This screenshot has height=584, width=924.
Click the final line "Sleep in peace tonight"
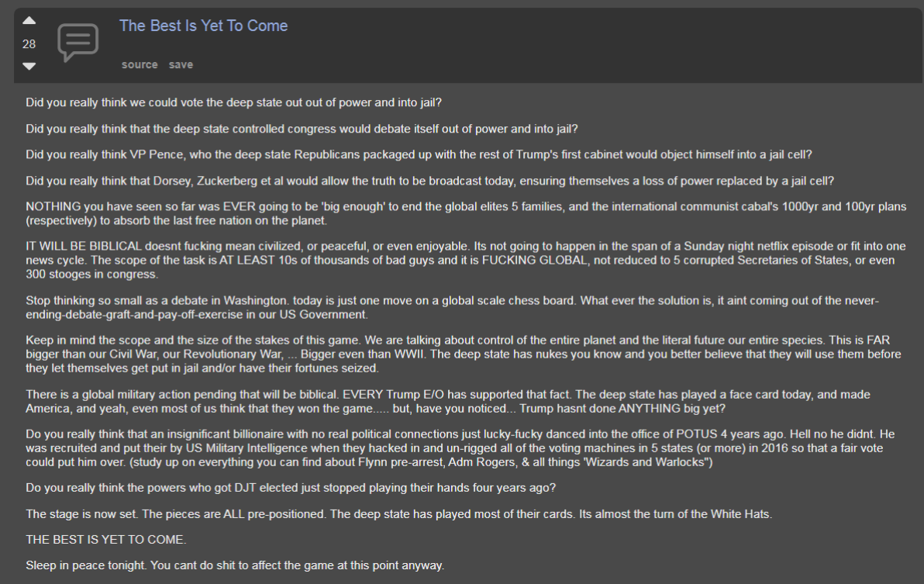[x=235, y=565]
